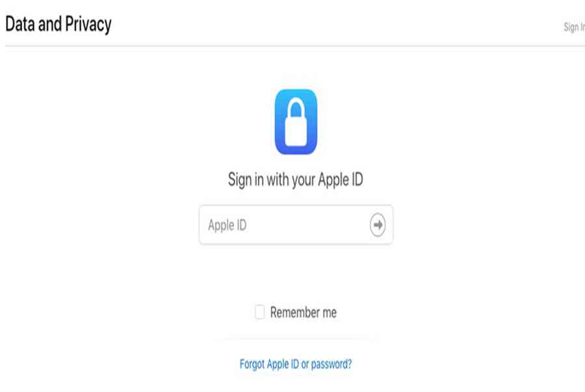Open Forgot Apple ID or password link
585x392 pixels.
coord(296,363)
